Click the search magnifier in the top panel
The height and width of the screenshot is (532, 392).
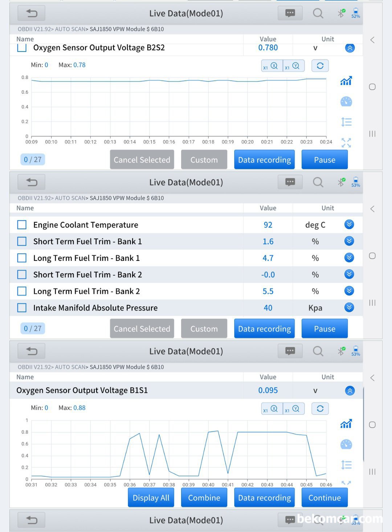coord(318,13)
